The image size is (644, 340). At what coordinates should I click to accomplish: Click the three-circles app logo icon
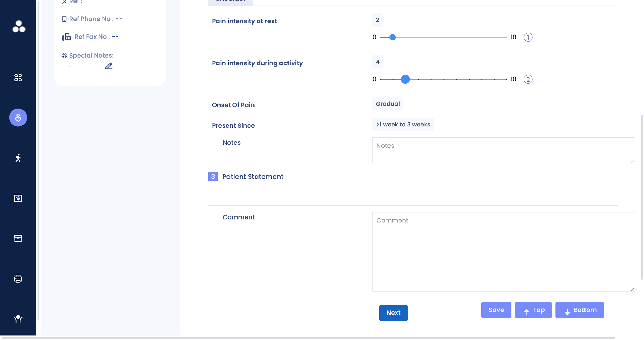19,26
